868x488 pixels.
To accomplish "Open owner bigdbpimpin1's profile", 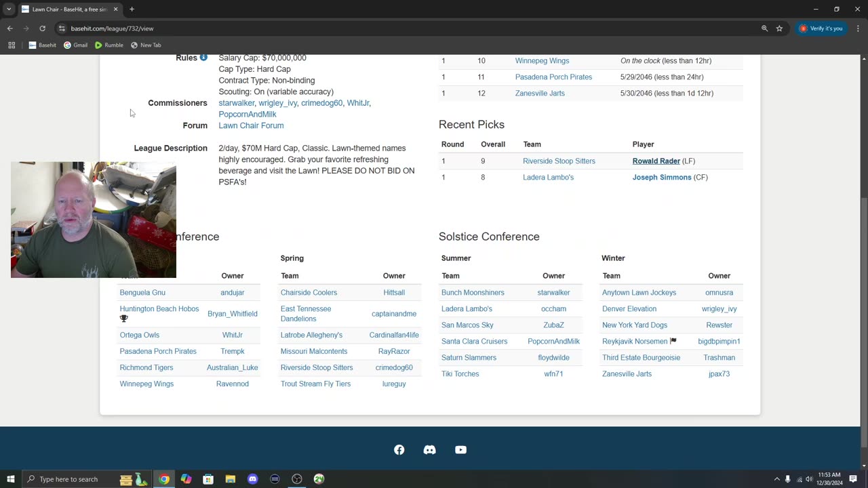I will [x=719, y=342].
